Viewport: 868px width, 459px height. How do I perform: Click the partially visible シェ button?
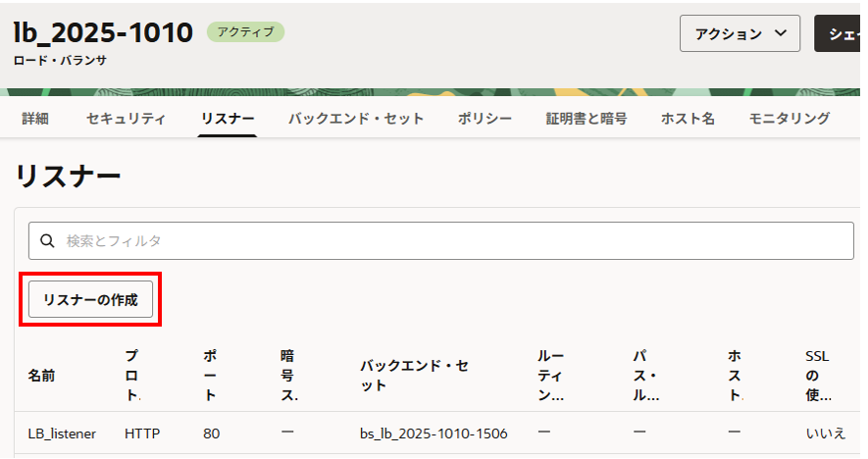pos(840,33)
